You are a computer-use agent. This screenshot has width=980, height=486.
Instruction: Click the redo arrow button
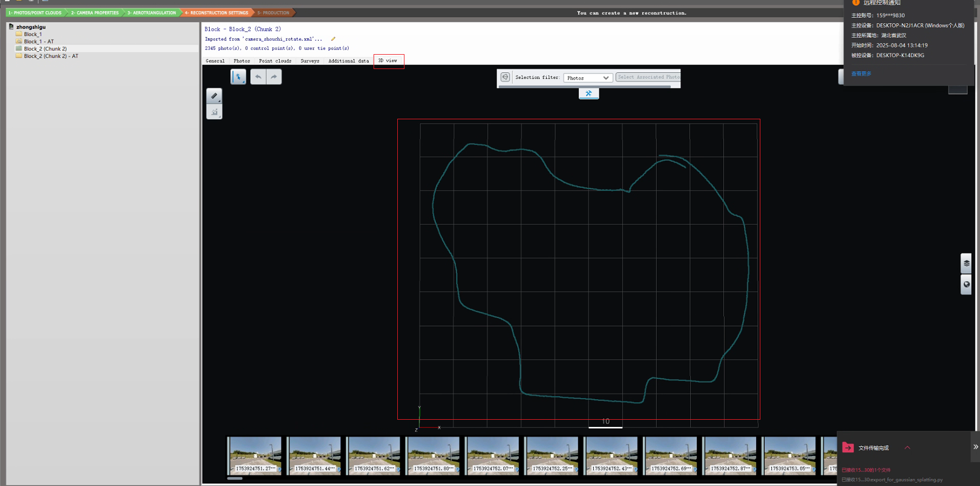274,77
